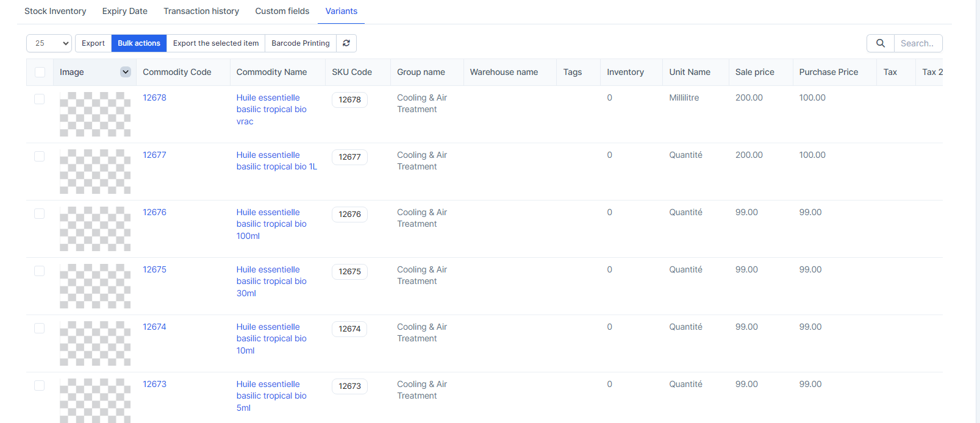Click the Export button
The image size is (980, 423).
click(x=93, y=43)
